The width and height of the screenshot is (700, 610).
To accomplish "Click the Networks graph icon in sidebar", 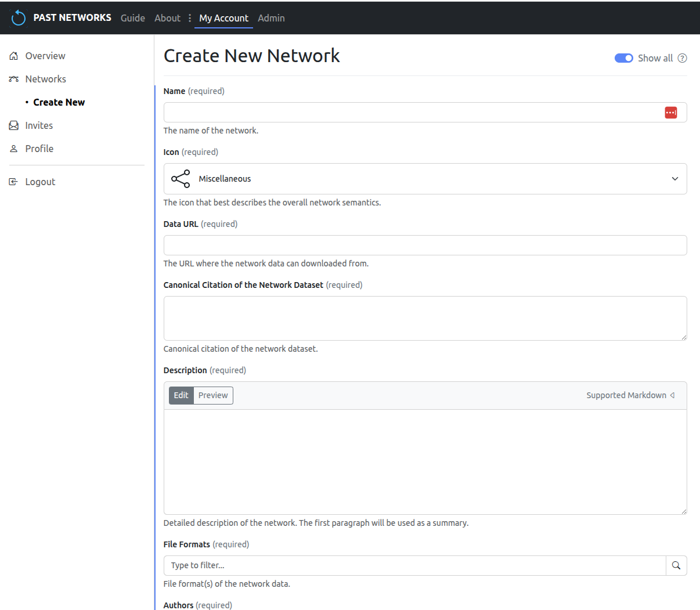I will (14, 79).
